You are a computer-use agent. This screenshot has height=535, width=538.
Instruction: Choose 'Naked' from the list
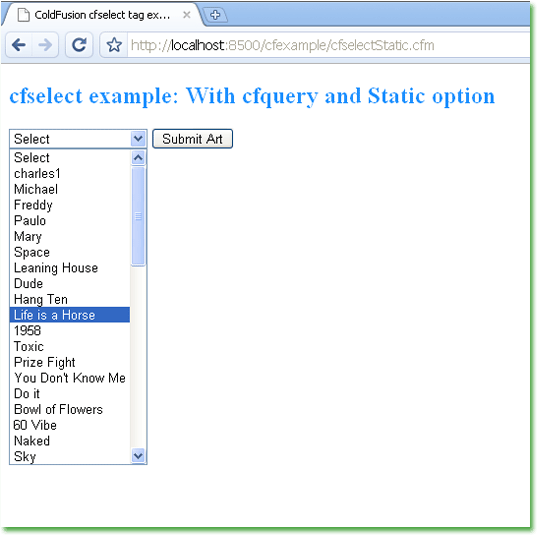[x=70, y=441]
